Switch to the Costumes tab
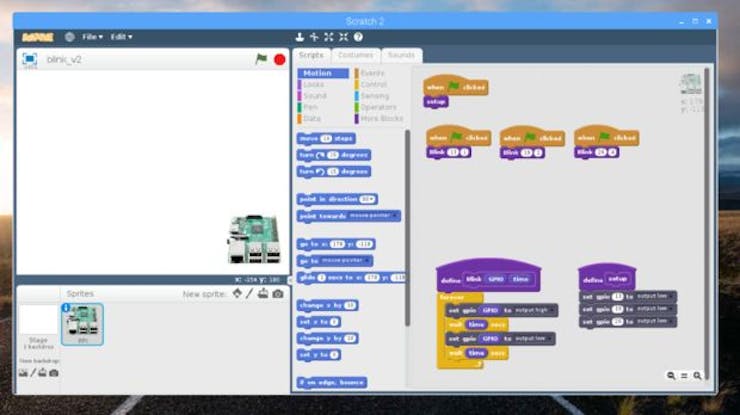 356,55
